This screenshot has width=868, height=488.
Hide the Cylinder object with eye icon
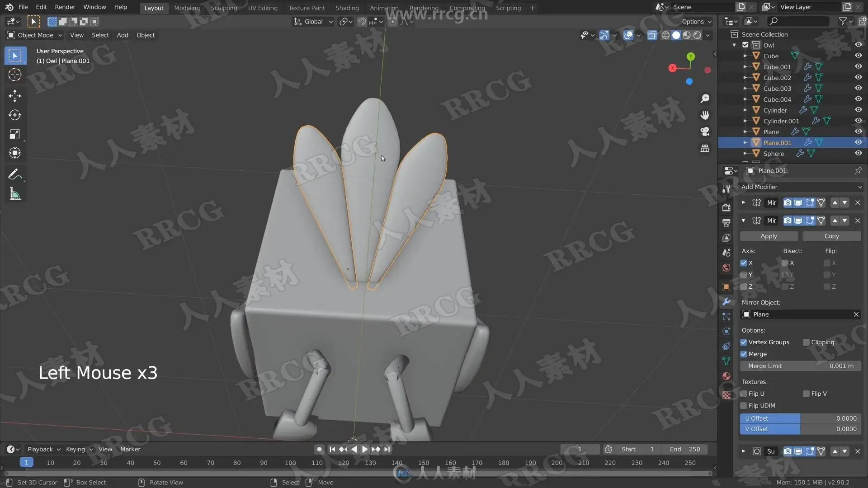tap(858, 110)
